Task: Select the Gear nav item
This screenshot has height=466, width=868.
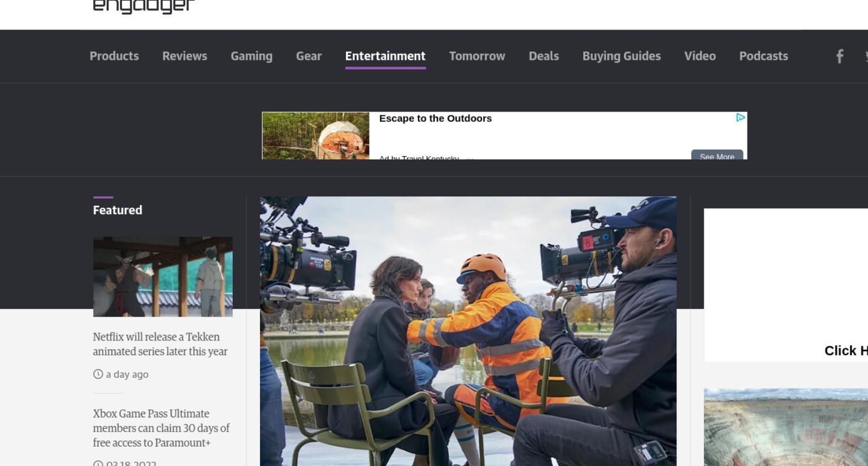Action: (309, 56)
